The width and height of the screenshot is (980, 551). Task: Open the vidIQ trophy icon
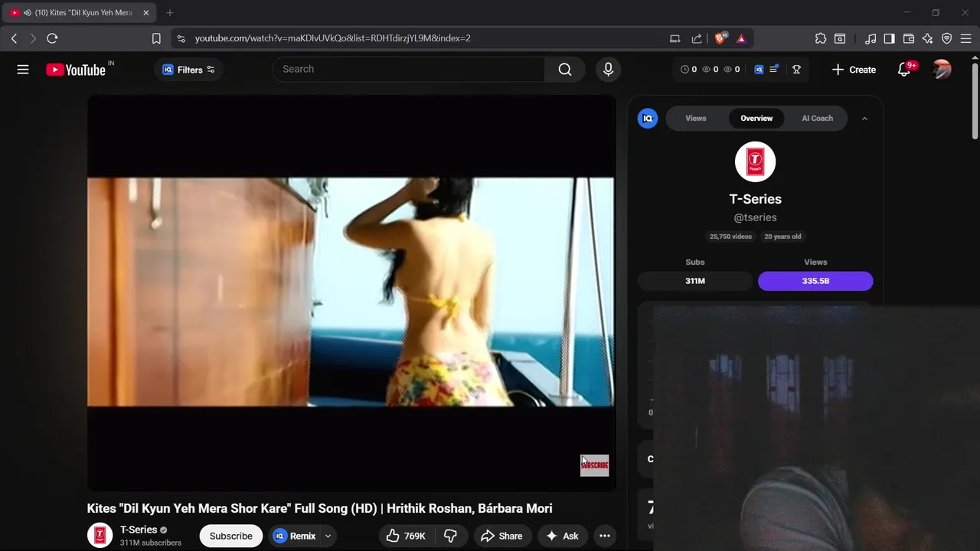[x=796, y=70]
